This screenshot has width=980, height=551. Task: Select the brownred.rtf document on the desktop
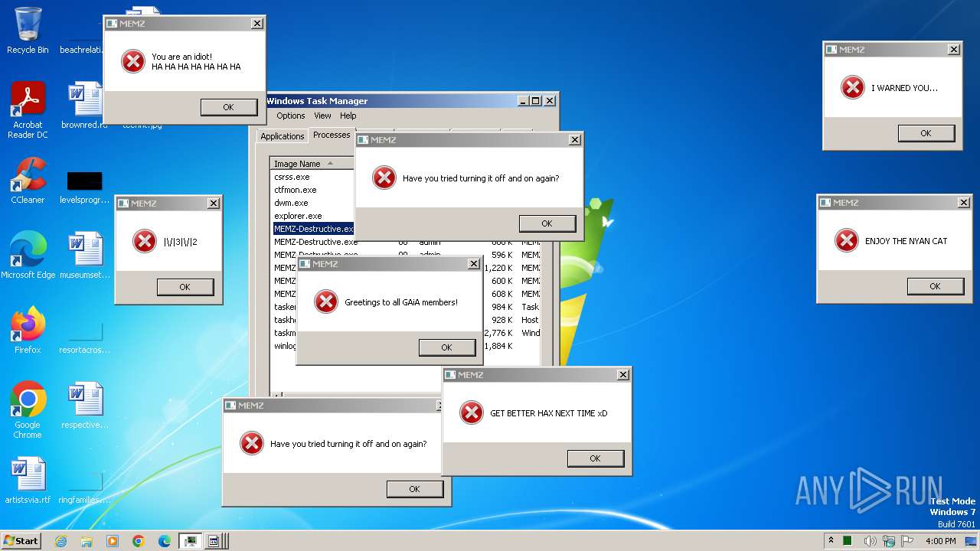point(84,106)
